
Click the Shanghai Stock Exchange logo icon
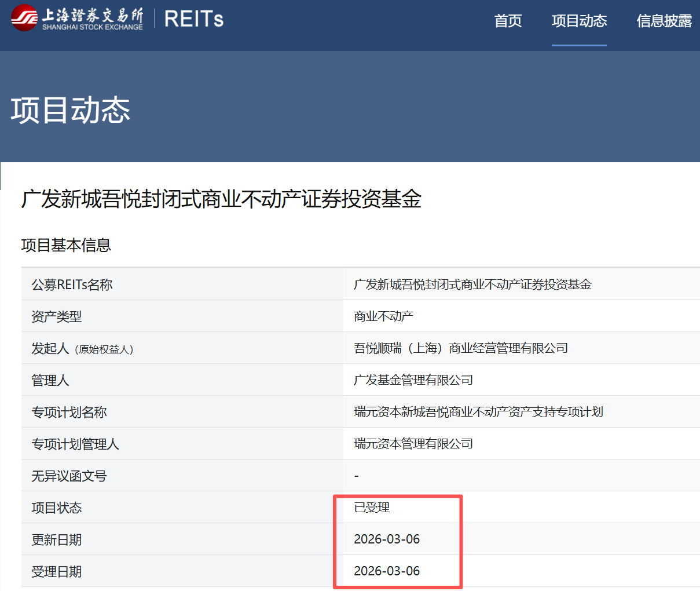click(x=24, y=18)
